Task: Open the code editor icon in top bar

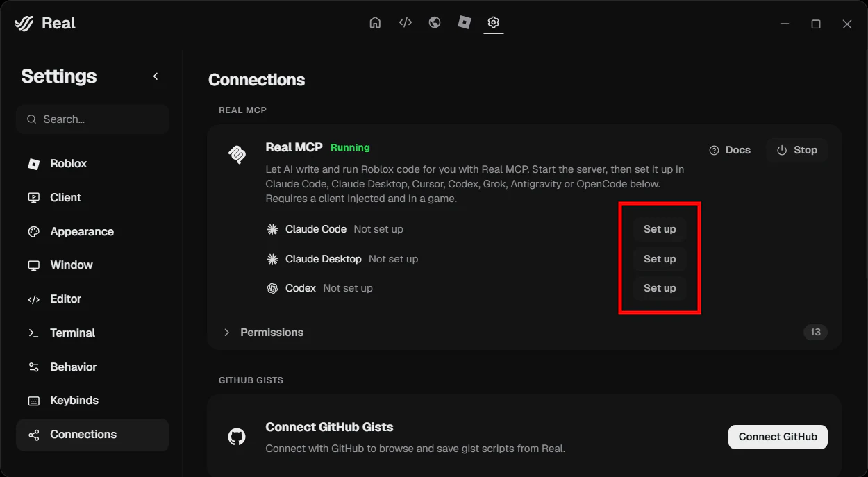Action: 406,22
